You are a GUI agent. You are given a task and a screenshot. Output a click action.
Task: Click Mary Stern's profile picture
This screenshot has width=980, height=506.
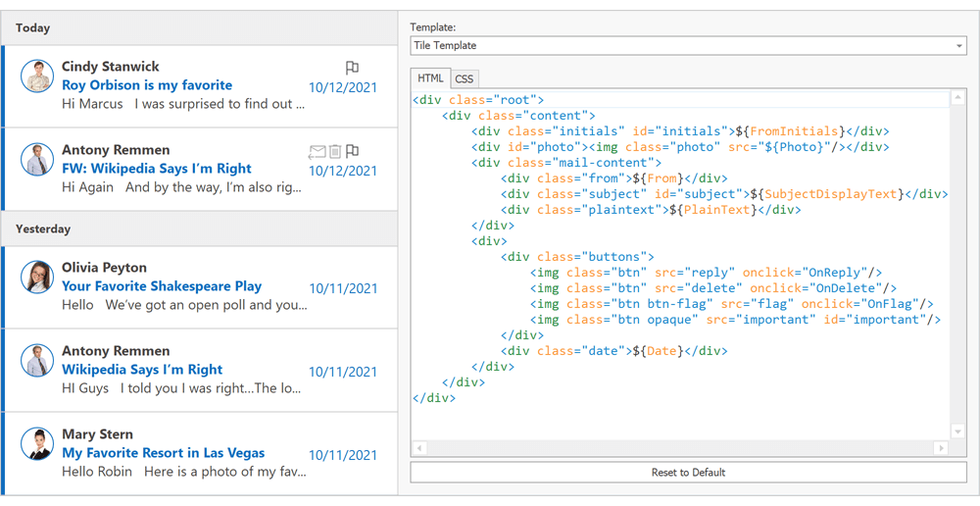[x=37, y=443]
